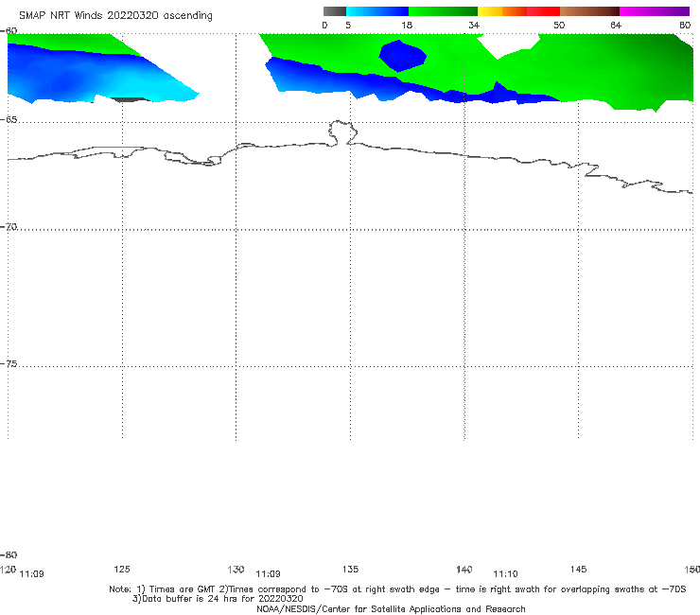The width and height of the screenshot is (700, 615).
Task: Click the color bar value label "34"
Action: (x=474, y=25)
